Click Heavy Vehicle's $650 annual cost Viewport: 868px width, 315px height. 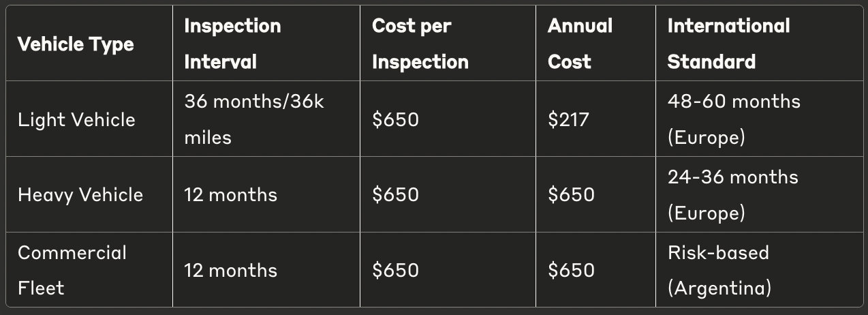(x=571, y=195)
